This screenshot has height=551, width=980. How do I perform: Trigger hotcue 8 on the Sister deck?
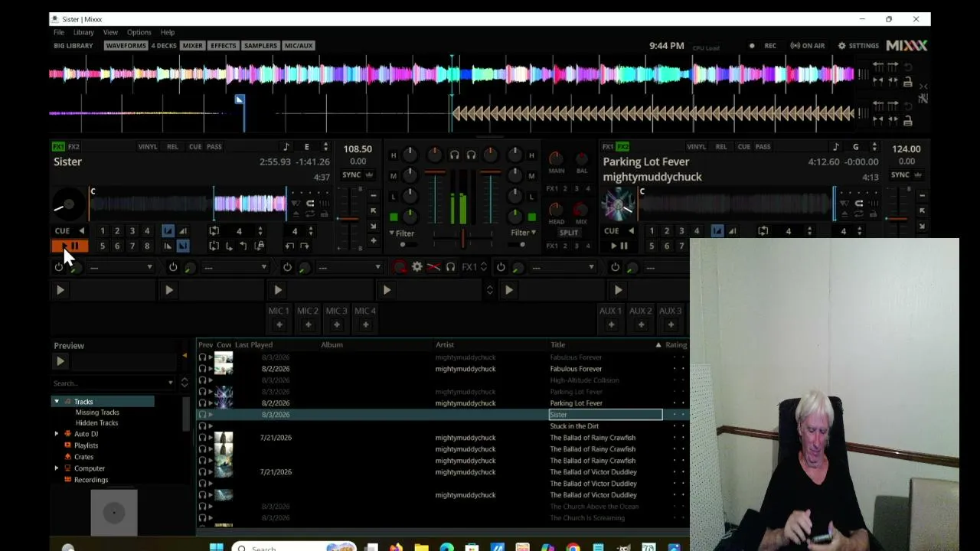pos(147,246)
